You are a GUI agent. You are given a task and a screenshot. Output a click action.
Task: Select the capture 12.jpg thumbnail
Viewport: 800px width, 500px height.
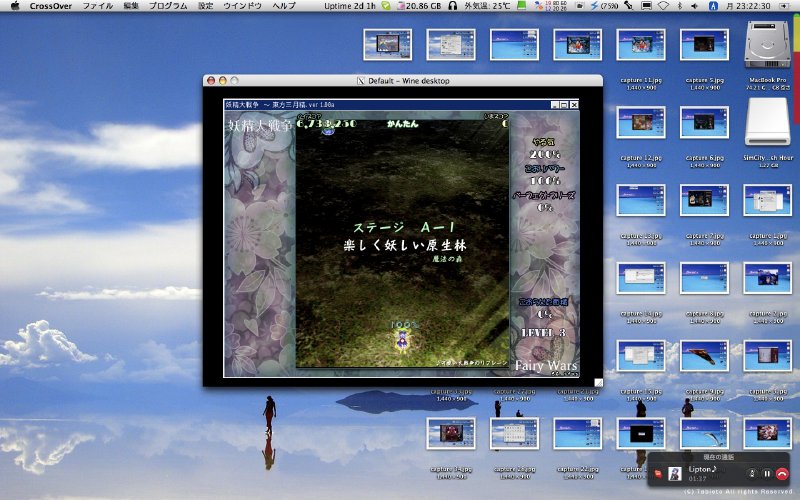(641, 122)
